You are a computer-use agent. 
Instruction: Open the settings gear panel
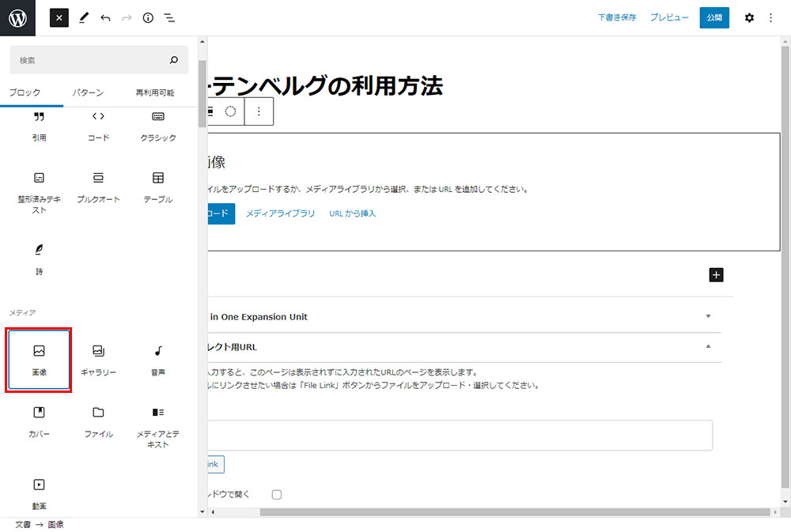(749, 17)
